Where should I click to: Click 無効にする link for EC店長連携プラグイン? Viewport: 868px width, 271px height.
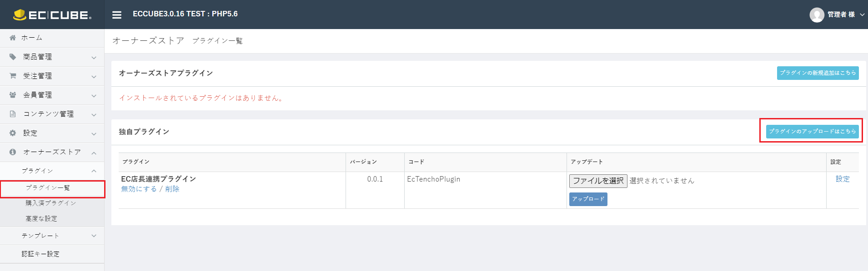[139, 189]
